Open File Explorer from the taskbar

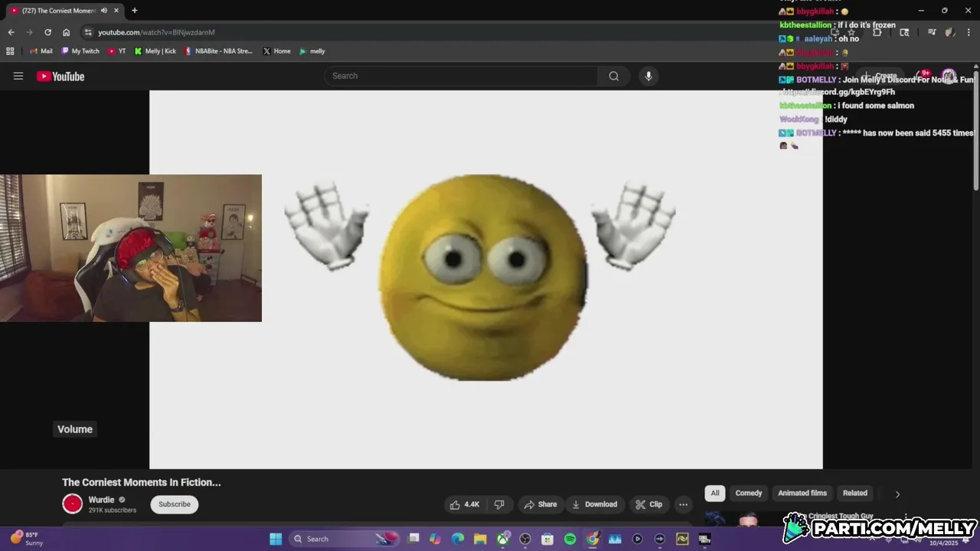click(480, 539)
